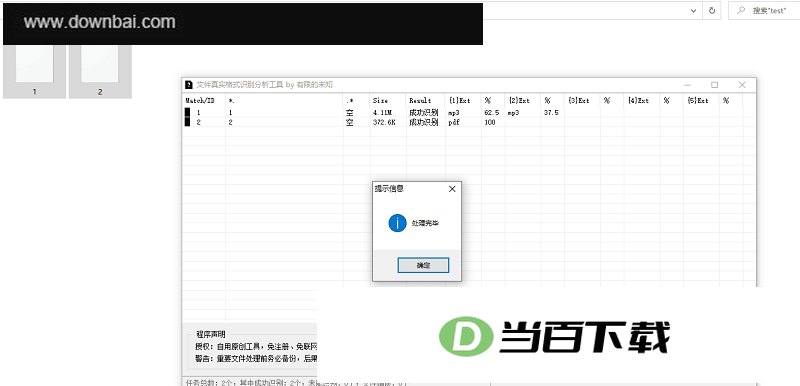Click the 授权 statement line
The width and height of the screenshot is (800, 386).
(x=256, y=347)
